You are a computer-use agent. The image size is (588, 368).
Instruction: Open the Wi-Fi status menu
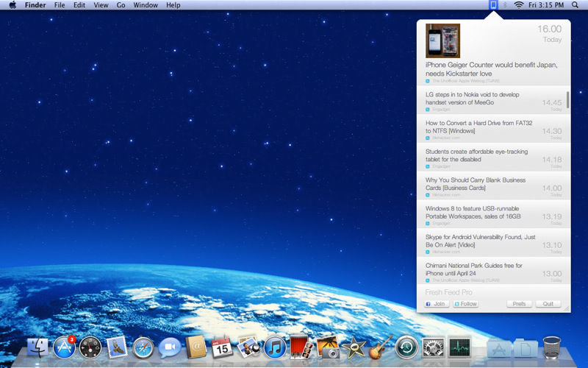[519, 5]
